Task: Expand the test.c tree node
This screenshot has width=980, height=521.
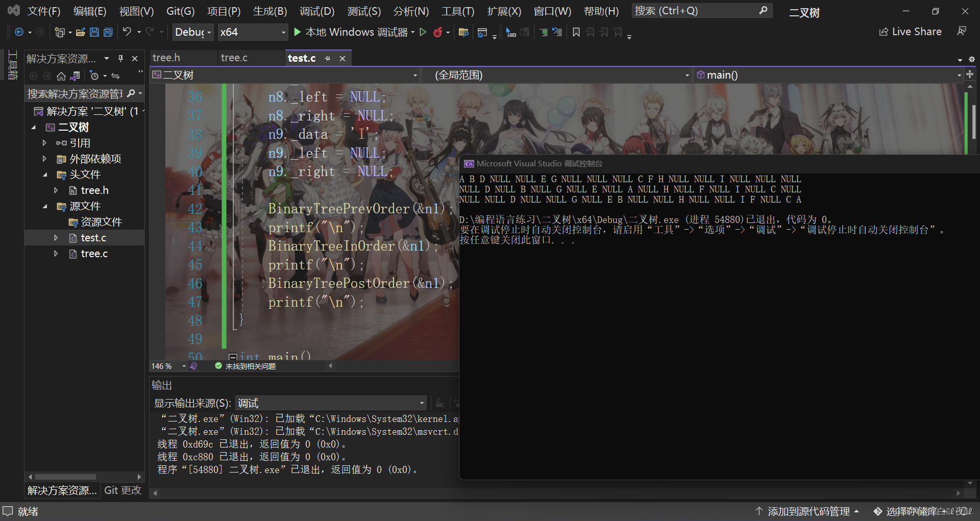Action: (x=56, y=238)
